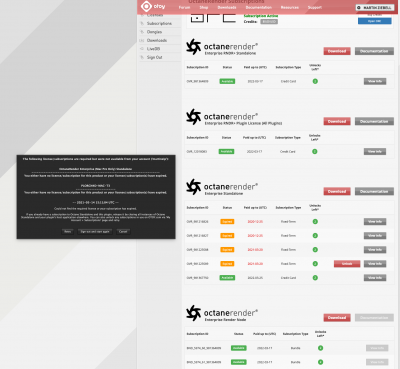The height and width of the screenshot is (369, 400).
Task: Choose 'Sign out and start again' in the dialog
Action: (95, 231)
